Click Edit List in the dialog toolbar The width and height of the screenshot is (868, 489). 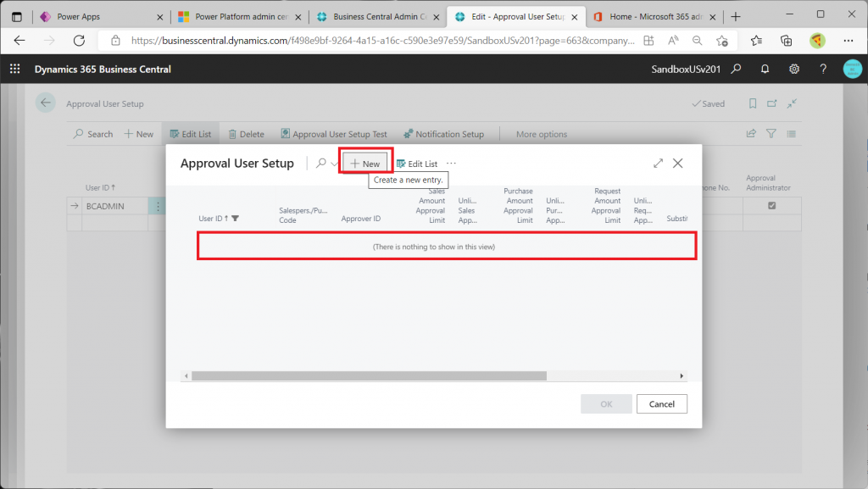(x=417, y=164)
